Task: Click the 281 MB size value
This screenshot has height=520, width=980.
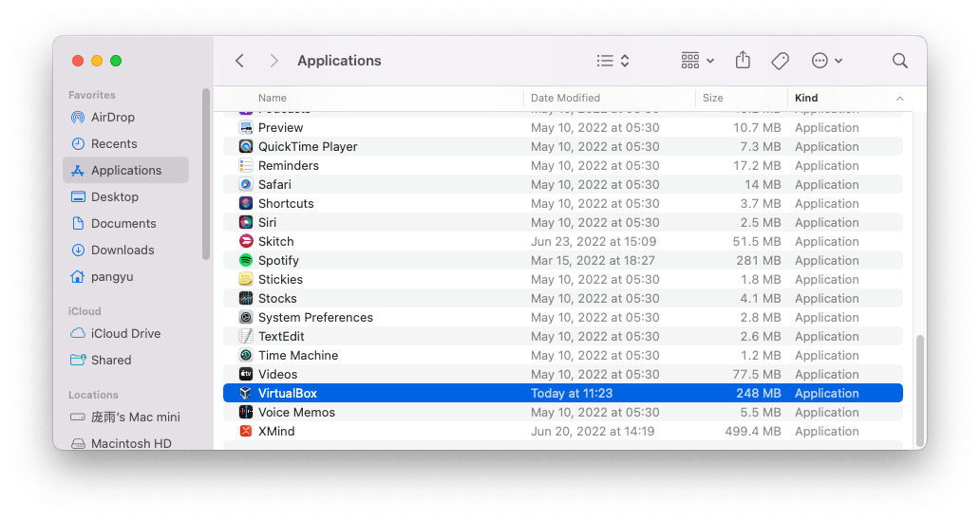Action: (x=758, y=260)
